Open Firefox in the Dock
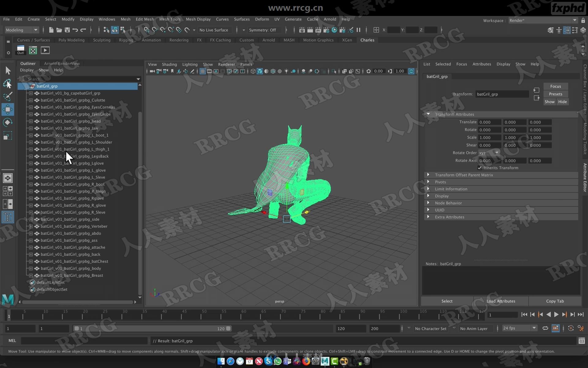 click(x=306, y=361)
